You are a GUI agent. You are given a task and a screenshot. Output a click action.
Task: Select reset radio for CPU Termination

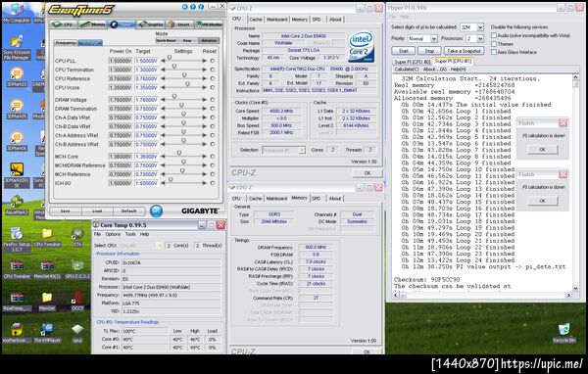[x=213, y=70]
